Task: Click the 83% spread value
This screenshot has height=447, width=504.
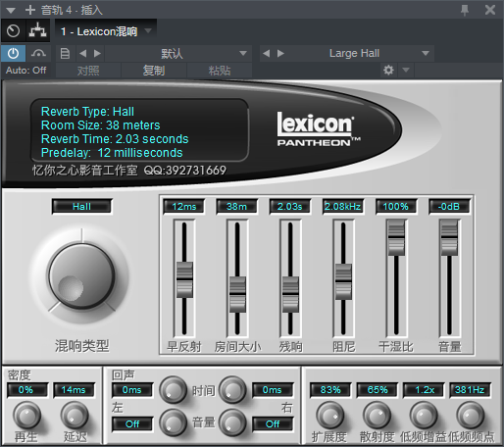Action: (330, 390)
